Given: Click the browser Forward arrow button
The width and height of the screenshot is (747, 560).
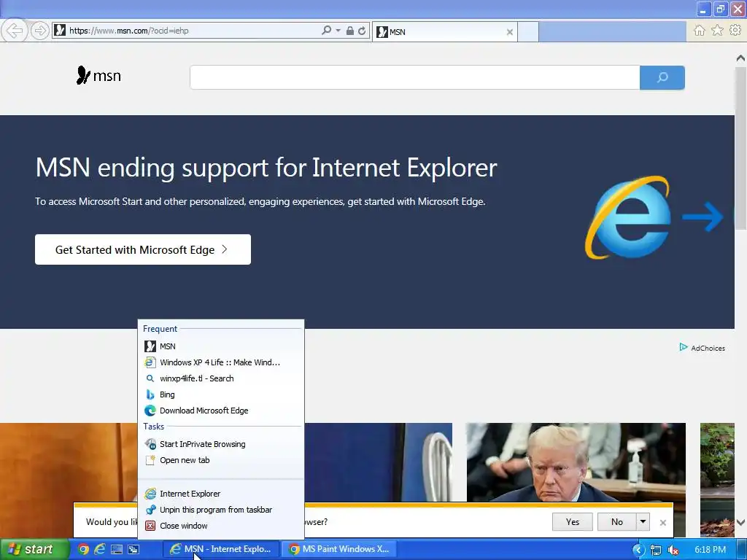Looking at the screenshot, I should pyautogui.click(x=40, y=31).
